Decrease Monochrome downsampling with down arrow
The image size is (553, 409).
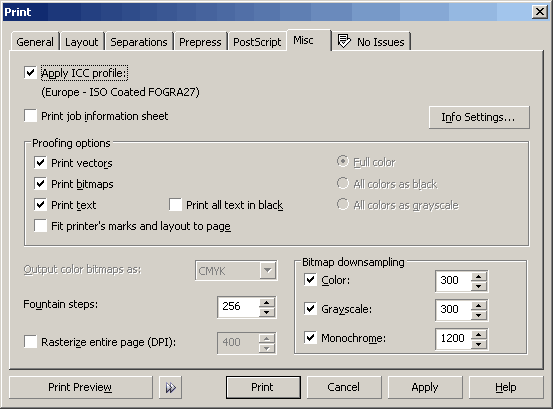pos(479,344)
